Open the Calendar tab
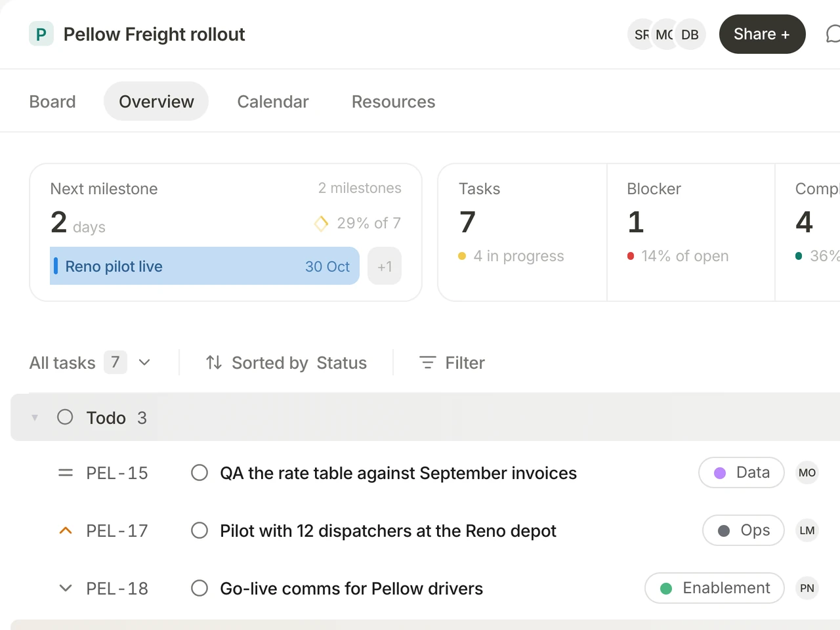 [x=273, y=102]
